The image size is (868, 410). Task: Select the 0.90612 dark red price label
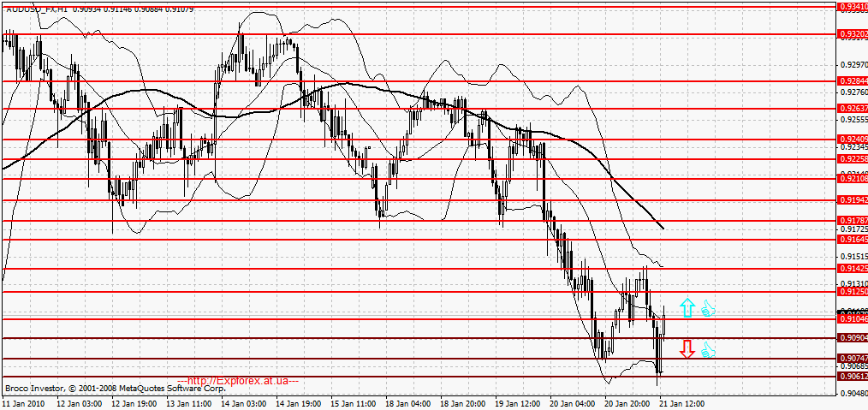click(853, 377)
